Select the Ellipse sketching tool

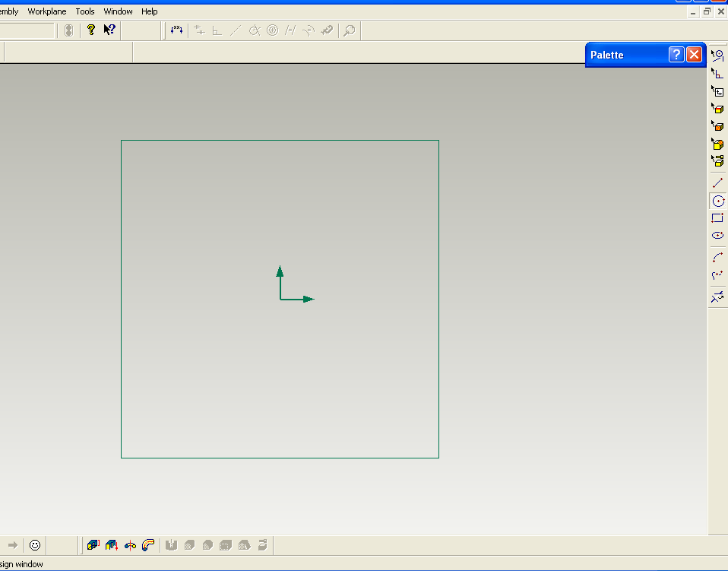717,236
